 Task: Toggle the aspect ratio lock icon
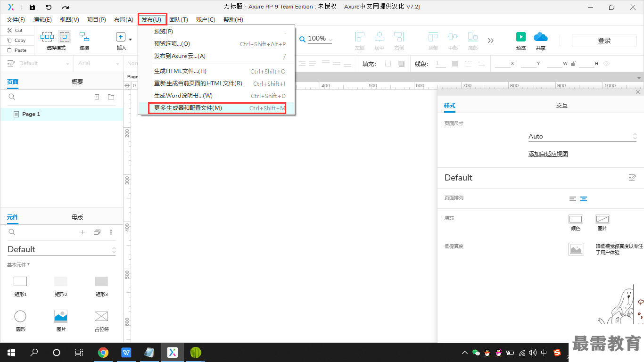pyautogui.click(x=573, y=64)
